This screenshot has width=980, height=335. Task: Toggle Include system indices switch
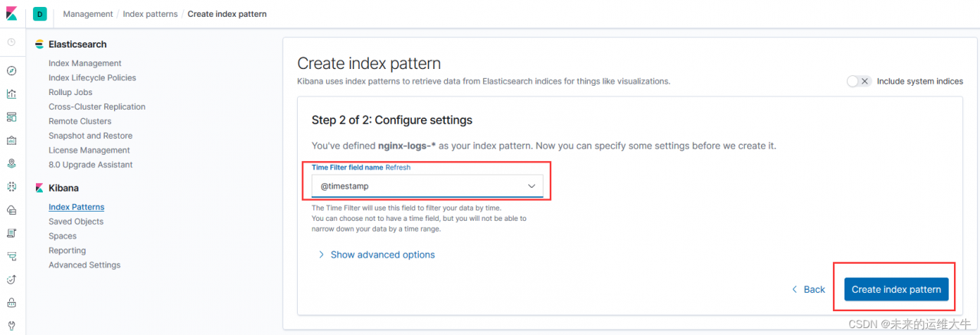859,81
